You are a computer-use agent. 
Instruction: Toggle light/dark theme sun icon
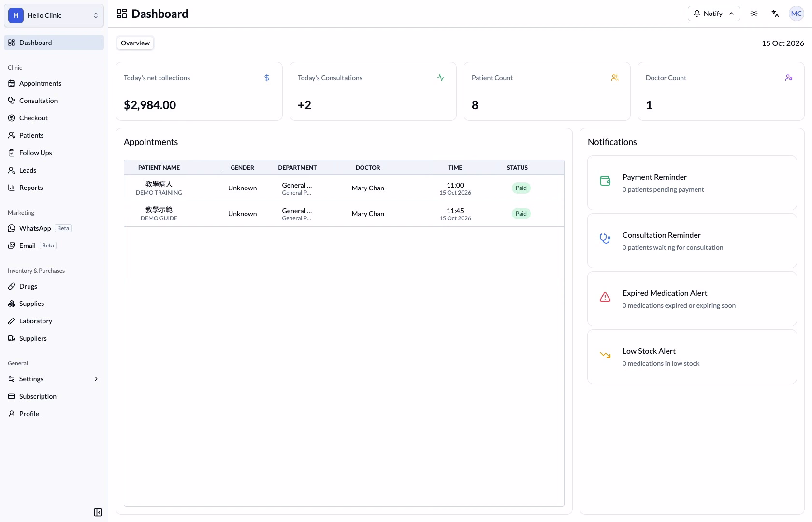click(x=754, y=14)
